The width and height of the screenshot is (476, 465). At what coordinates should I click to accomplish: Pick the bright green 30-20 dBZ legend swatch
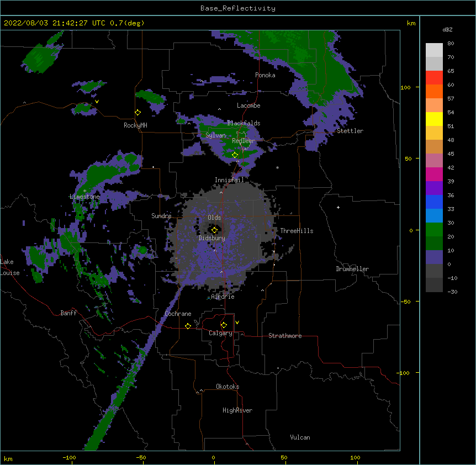434,230
